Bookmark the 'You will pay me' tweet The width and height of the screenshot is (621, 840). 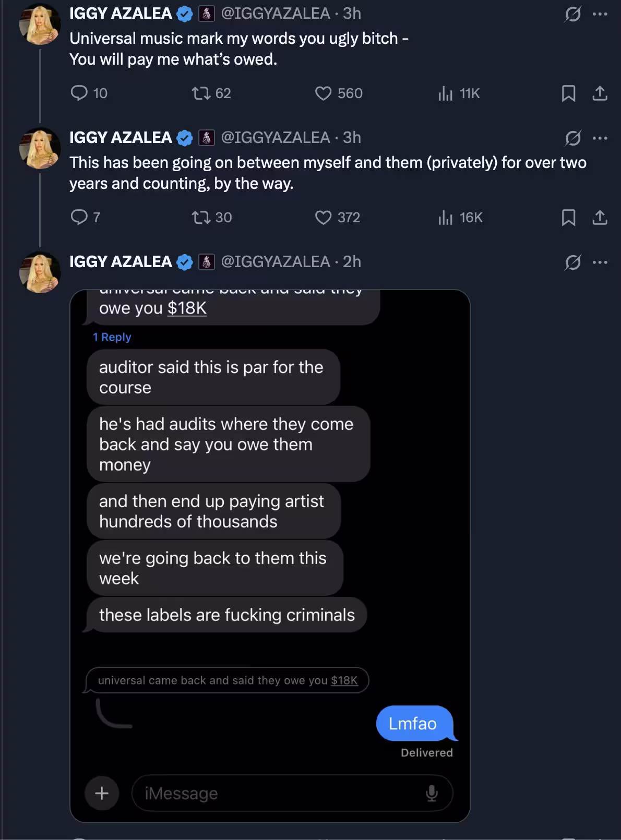click(568, 93)
